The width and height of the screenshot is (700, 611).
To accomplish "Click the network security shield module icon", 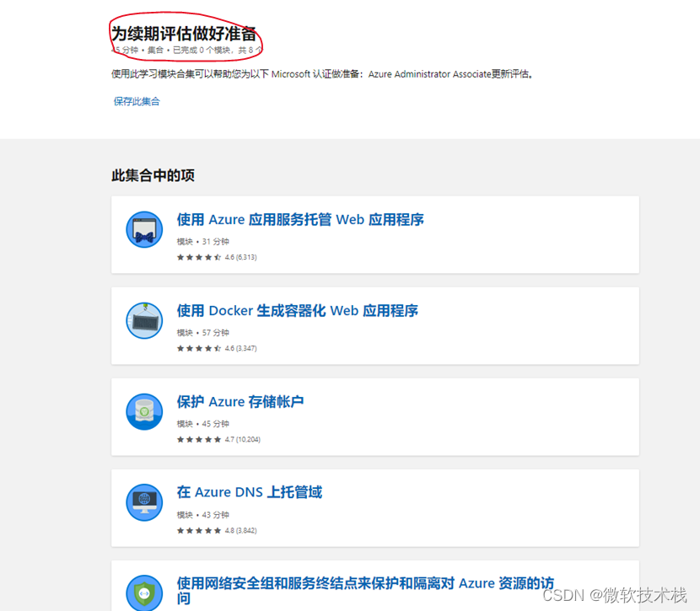I will pyautogui.click(x=144, y=593).
